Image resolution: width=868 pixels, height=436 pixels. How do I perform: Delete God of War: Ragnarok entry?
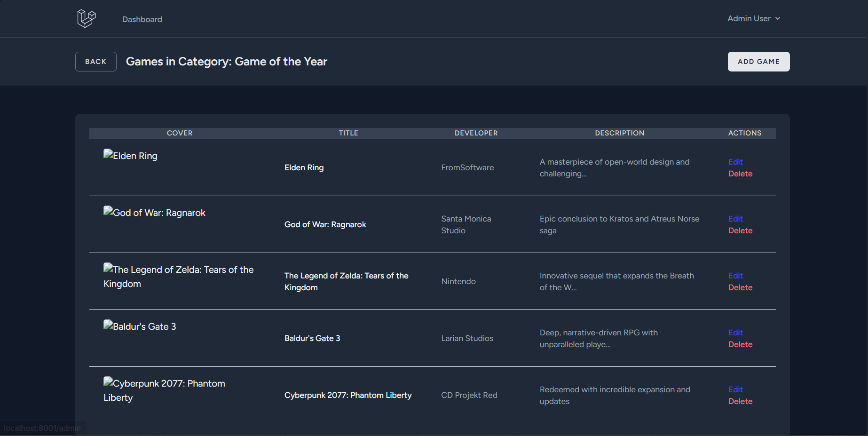tap(740, 230)
